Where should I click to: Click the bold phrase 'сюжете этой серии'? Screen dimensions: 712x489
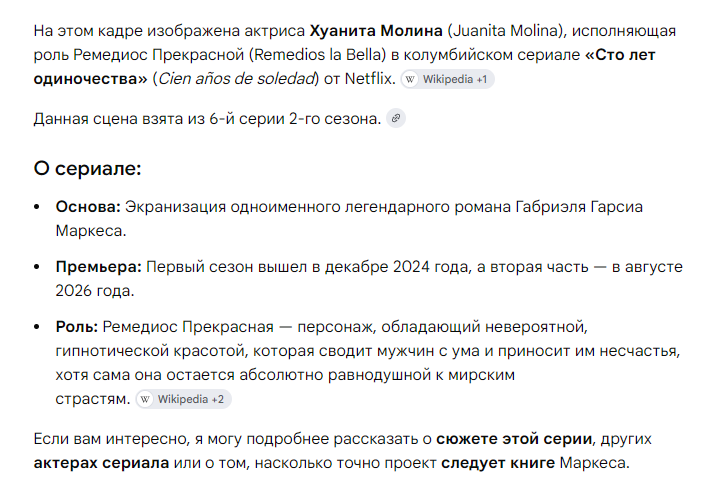pyautogui.click(x=514, y=439)
